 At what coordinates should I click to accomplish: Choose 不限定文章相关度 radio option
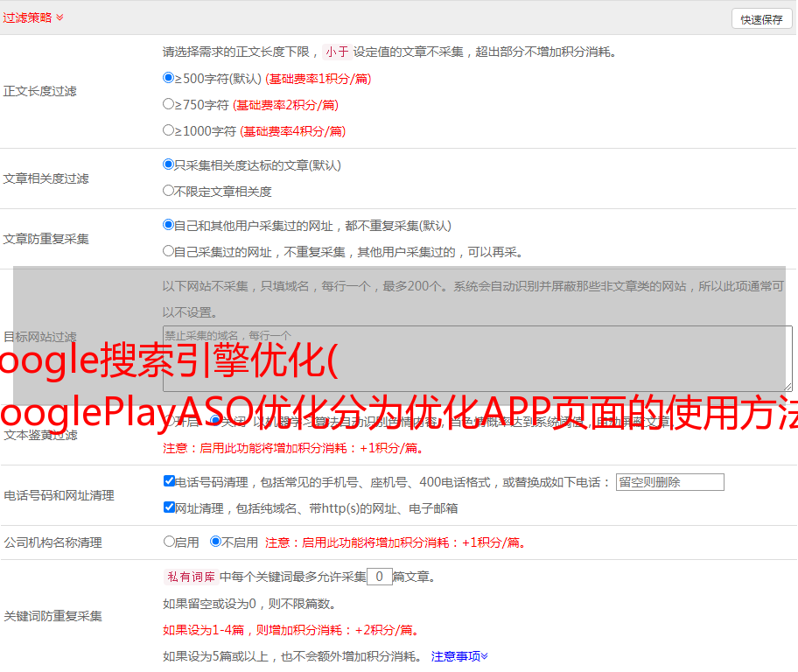click(x=169, y=191)
